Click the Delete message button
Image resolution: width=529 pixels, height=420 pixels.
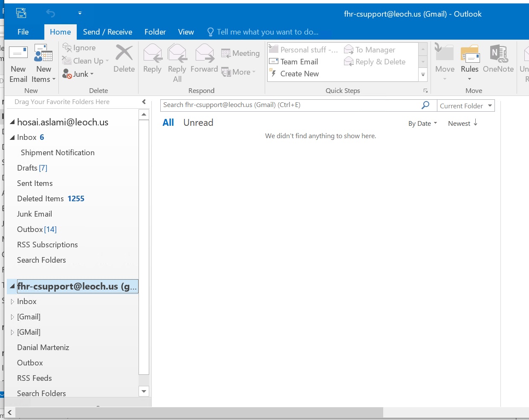click(124, 59)
